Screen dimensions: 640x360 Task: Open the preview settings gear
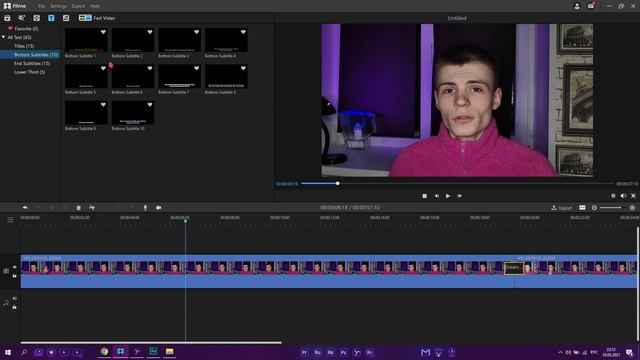pyautogui.click(x=613, y=196)
